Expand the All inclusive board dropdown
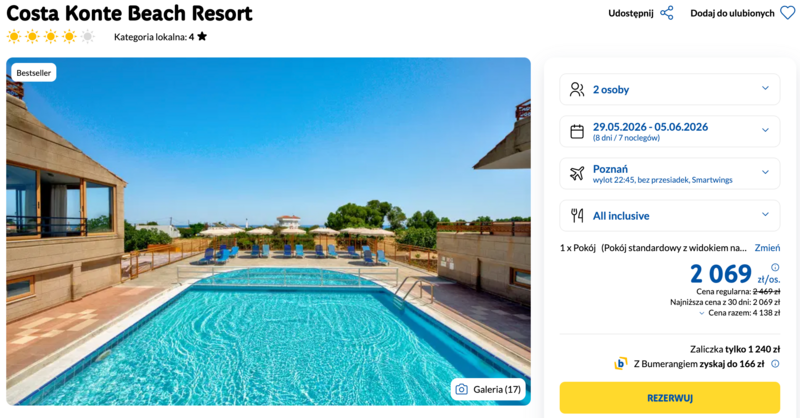Viewport: 800px width, 418px height. (x=669, y=215)
